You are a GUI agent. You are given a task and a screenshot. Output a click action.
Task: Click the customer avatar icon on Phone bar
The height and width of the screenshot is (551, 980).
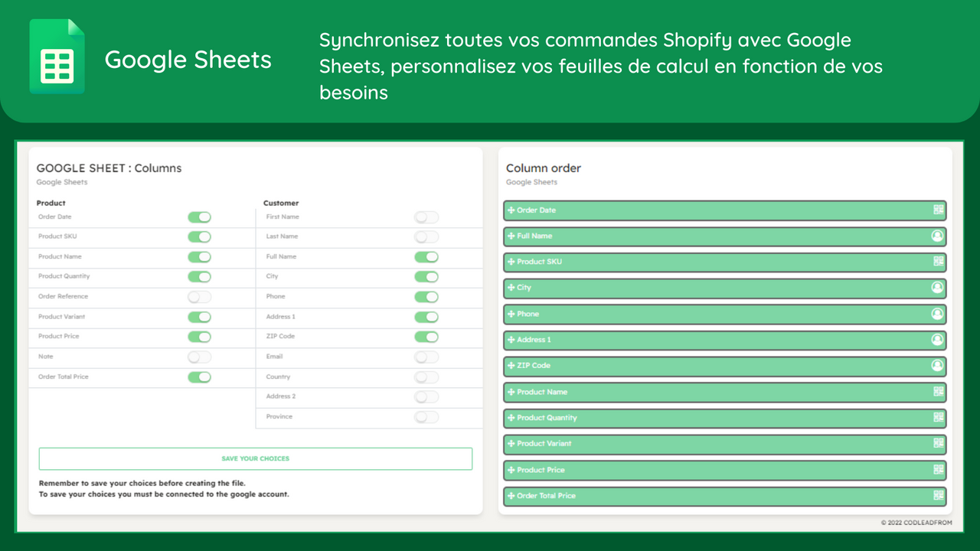(x=937, y=314)
